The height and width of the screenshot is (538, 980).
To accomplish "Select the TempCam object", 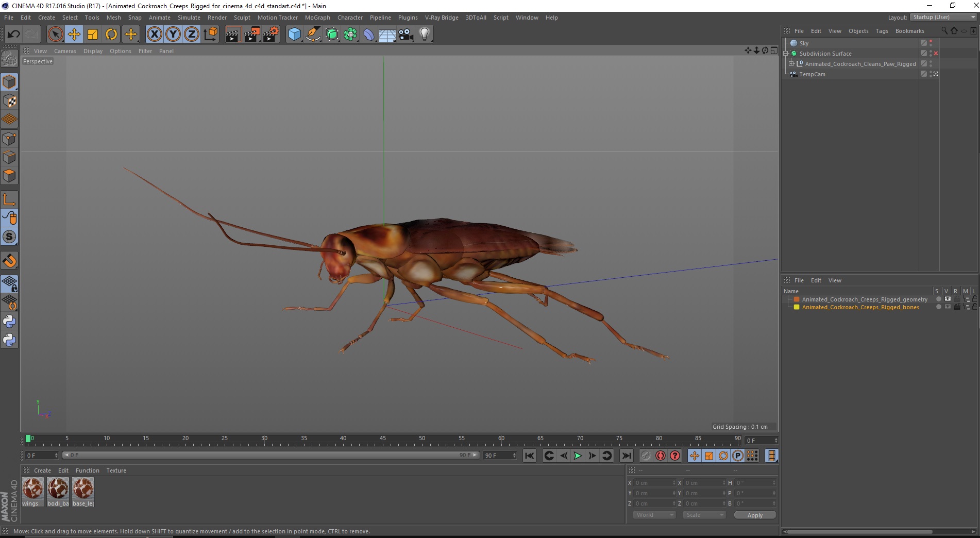I will point(812,74).
